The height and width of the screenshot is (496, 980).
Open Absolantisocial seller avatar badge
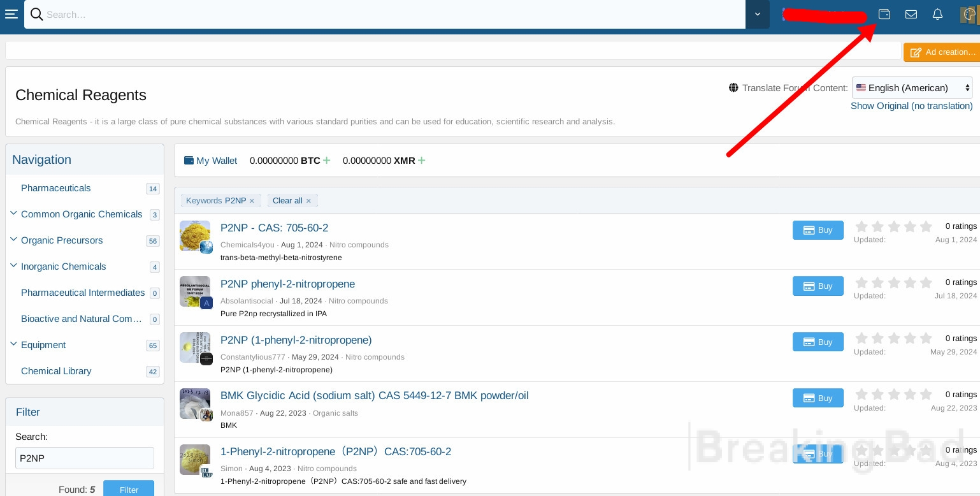pos(206,303)
